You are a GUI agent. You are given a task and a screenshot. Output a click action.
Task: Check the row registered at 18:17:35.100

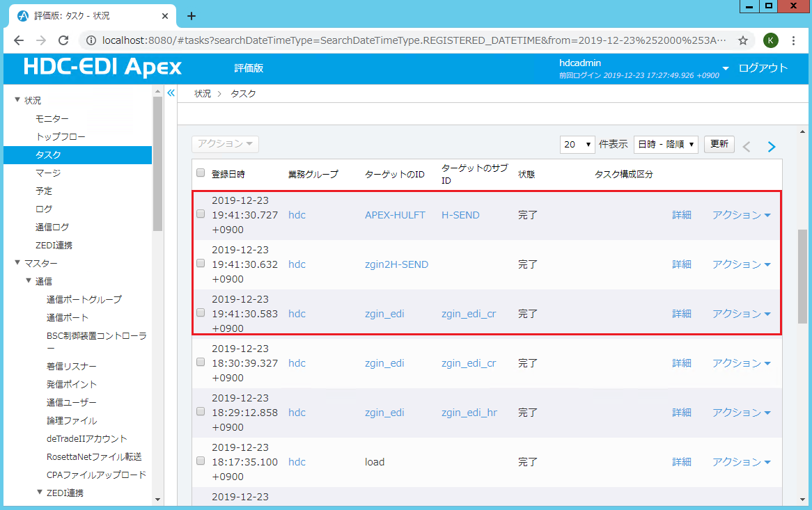tap(201, 461)
